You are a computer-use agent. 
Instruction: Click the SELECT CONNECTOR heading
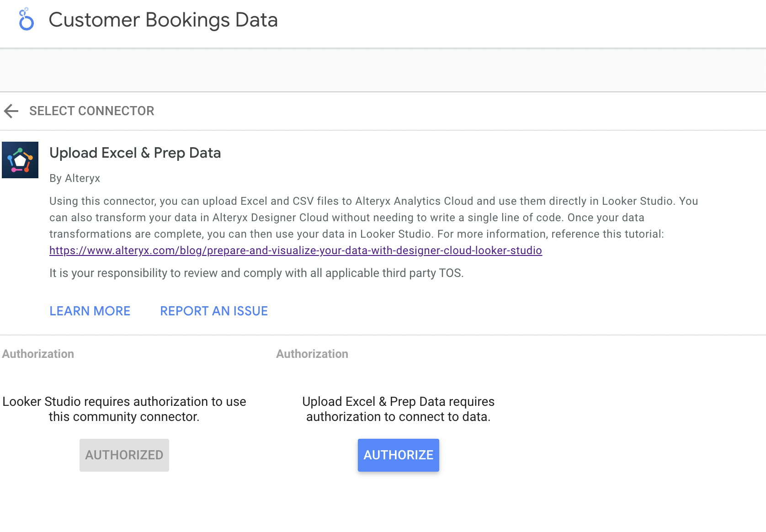91,111
